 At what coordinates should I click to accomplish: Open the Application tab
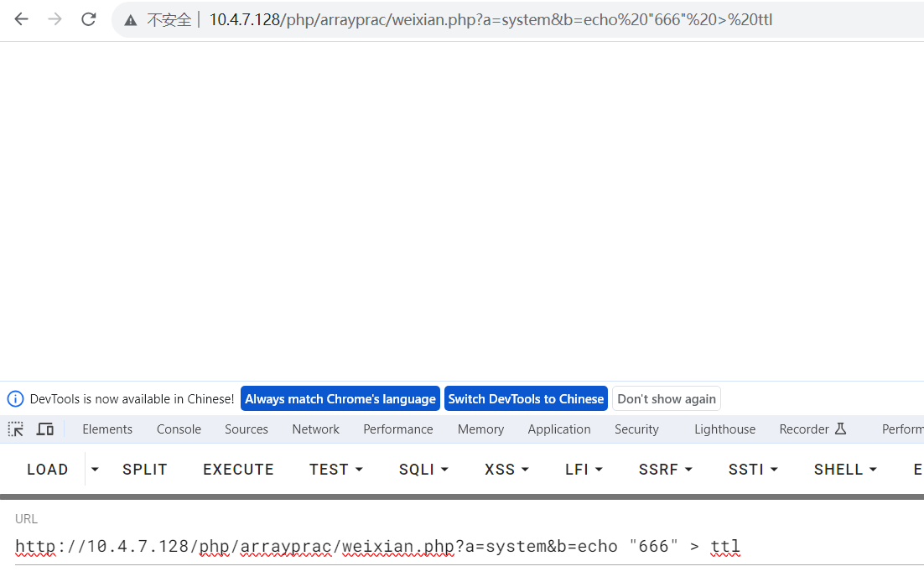(559, 429)
